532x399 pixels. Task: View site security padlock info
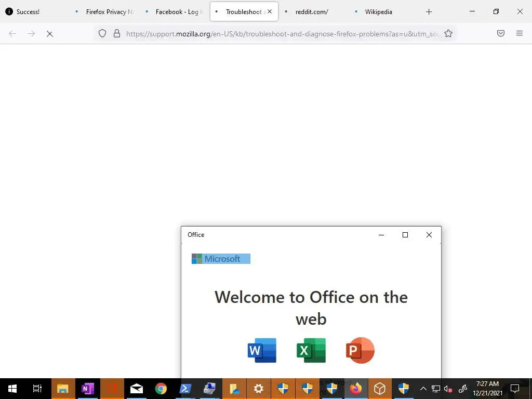point(117,33)
